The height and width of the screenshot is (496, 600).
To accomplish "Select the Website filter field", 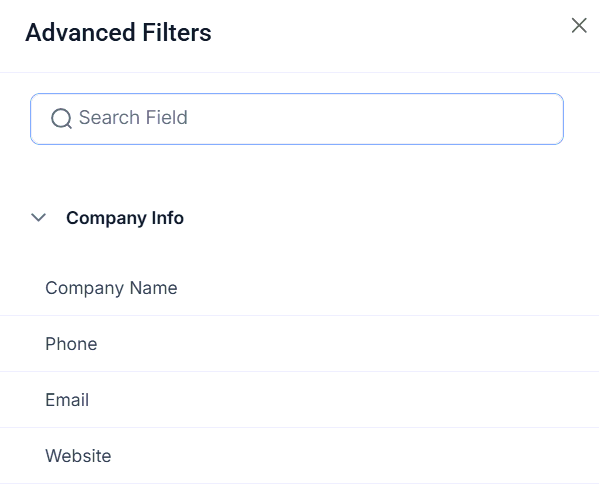I will pos(78,456).
